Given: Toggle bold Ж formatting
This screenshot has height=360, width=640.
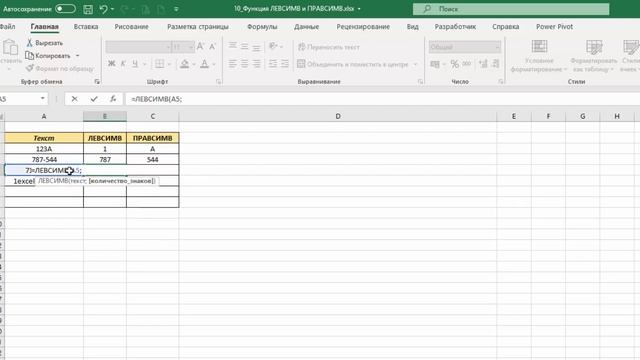Looking at the screenshot, I should (111, 64).
